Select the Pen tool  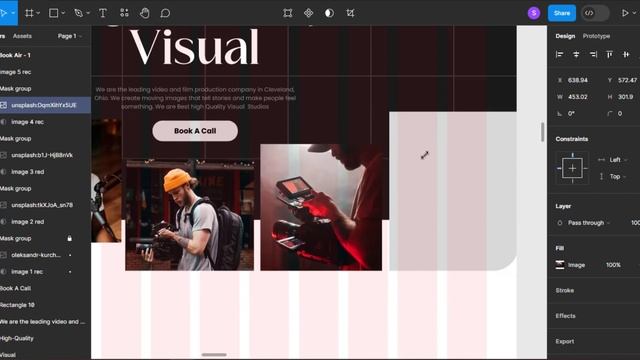pyautogui.click(x=78, y=13)
